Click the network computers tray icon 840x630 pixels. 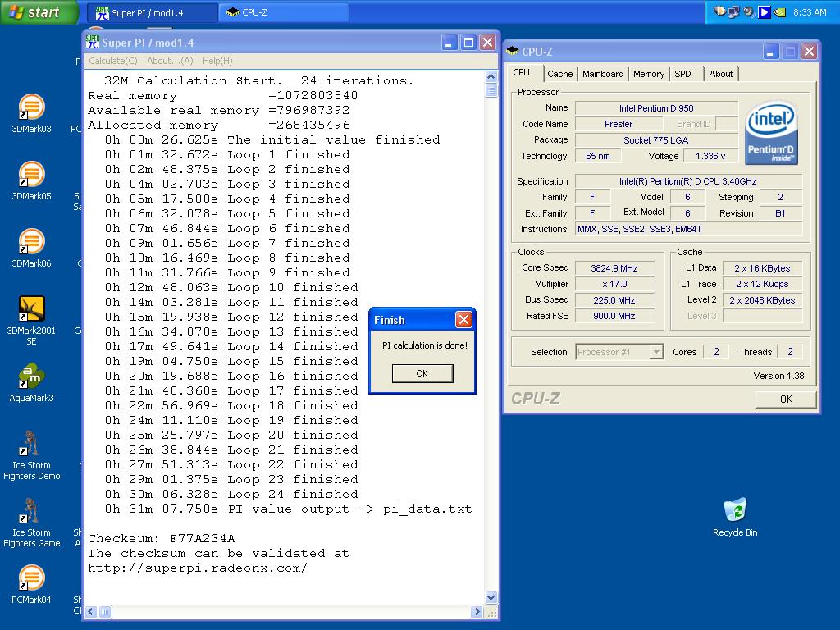pyautogui.click(x=734, y=11)
